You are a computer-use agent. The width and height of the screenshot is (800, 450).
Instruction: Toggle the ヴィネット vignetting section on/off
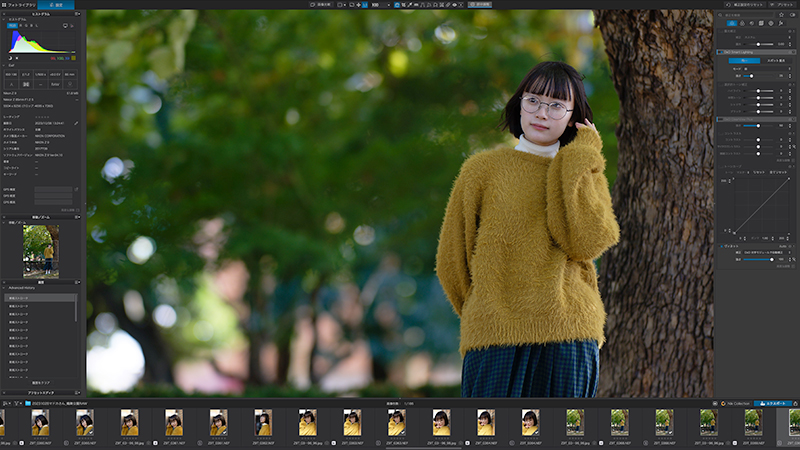(720, 246)
